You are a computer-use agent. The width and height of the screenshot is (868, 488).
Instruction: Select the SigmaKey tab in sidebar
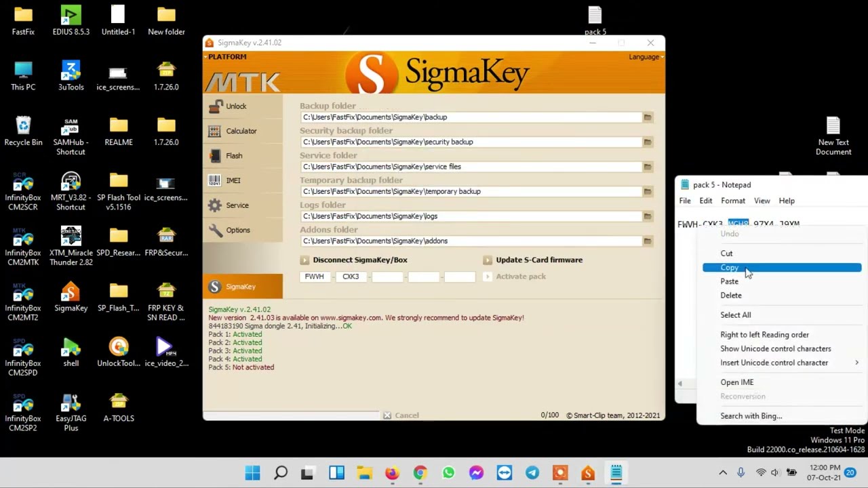click(x=243, y=287)
